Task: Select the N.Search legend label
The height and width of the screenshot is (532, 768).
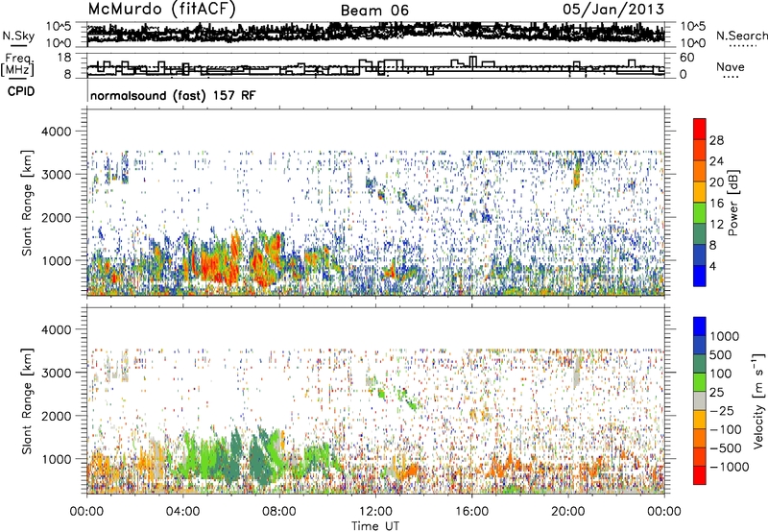Action: click(x=741, y=36)
